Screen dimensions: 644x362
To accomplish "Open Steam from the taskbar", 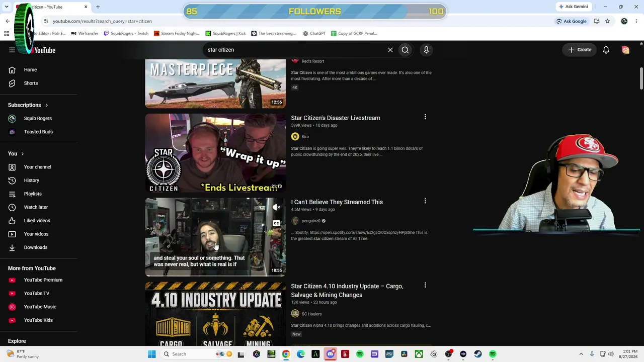I will 477,354.
